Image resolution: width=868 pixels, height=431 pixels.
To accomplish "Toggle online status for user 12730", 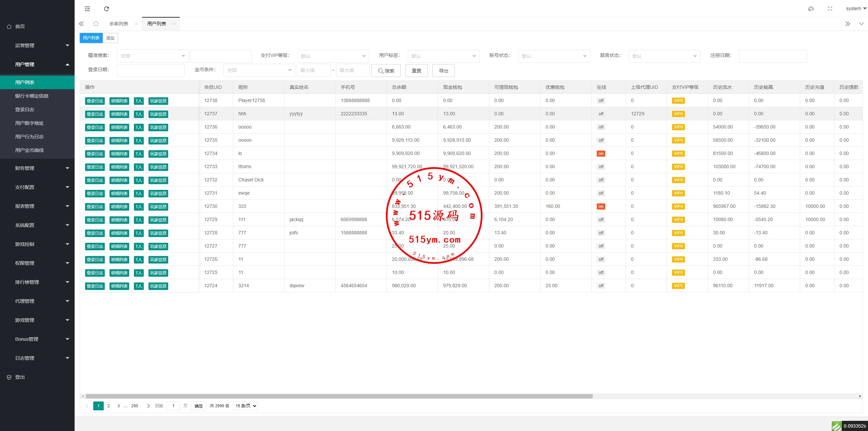I will [x=601, y=207].
